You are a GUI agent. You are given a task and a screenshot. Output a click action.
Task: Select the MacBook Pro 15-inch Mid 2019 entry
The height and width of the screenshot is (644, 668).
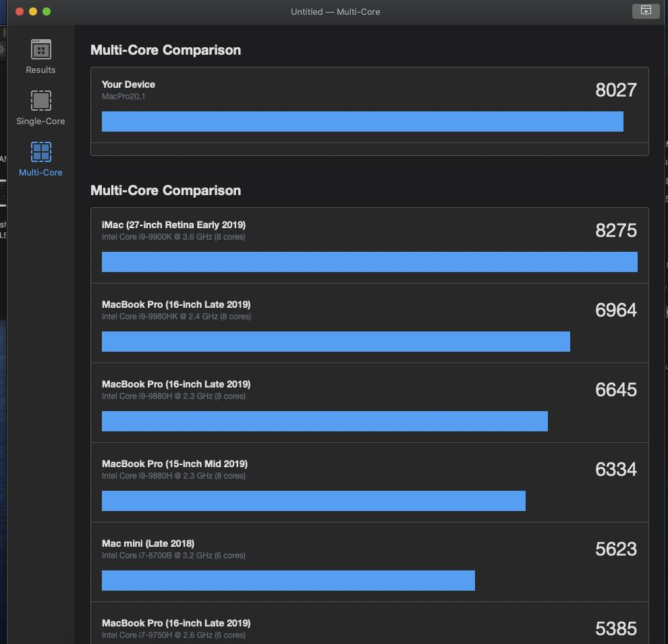click(x=174, y=469)
